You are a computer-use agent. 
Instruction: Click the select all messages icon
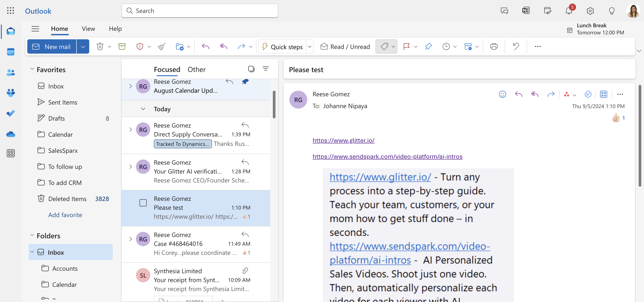point(251,69)
